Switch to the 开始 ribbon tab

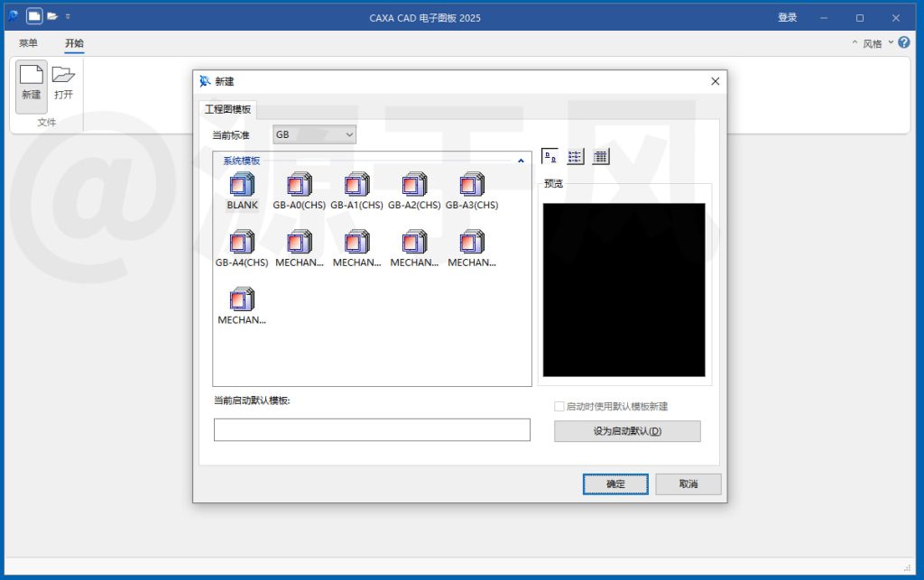pyautogui.click(x=74, y=43)
